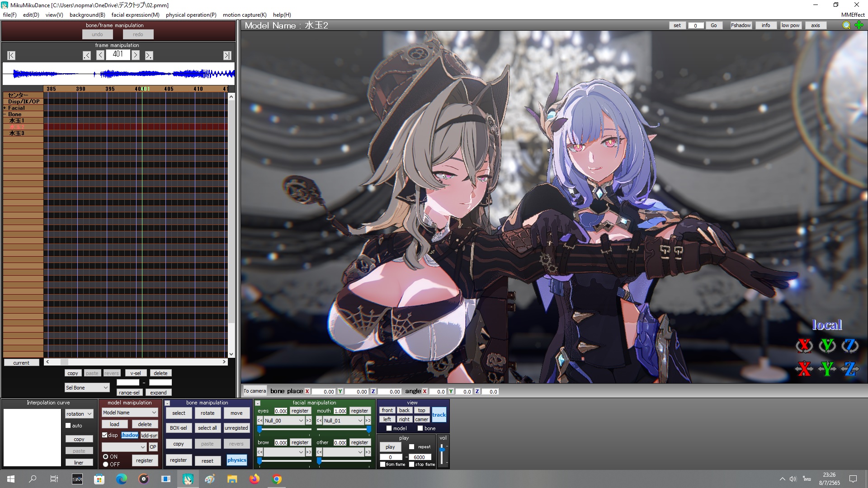Open the motion capture menu

click(245, 15)
